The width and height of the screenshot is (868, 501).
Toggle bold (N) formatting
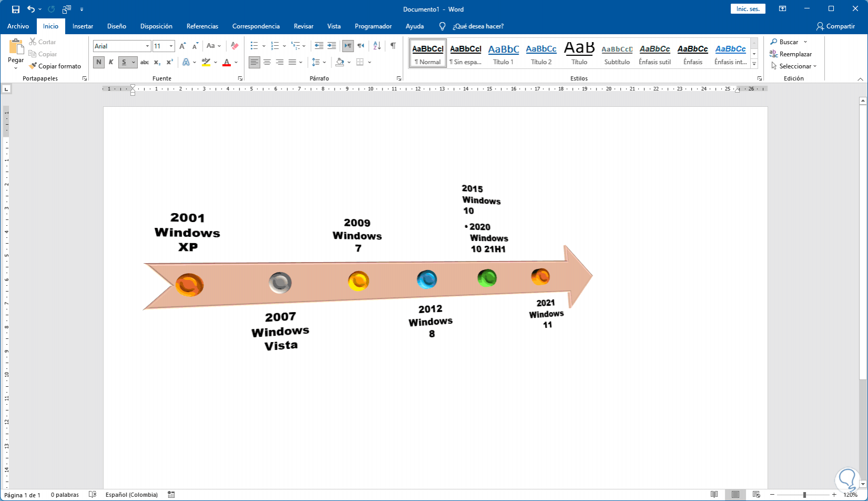coord(99,62)
